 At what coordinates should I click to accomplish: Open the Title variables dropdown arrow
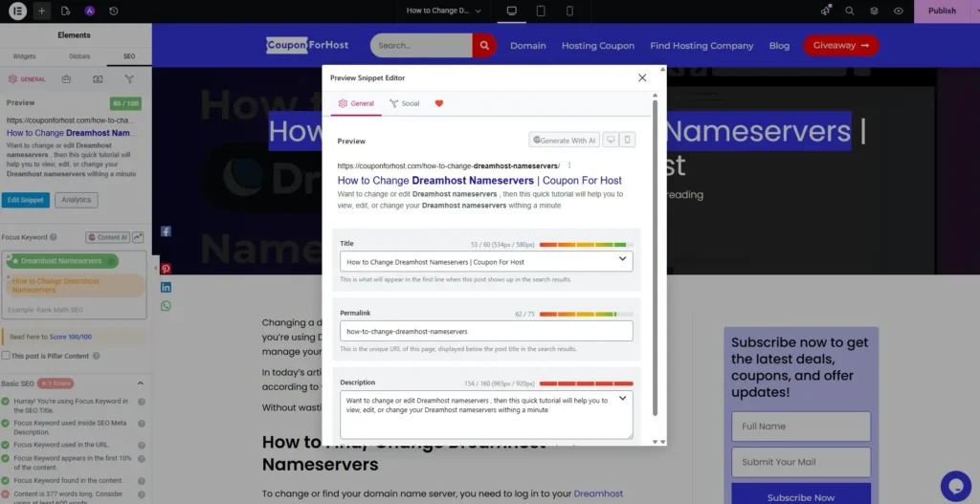(622, 259)
